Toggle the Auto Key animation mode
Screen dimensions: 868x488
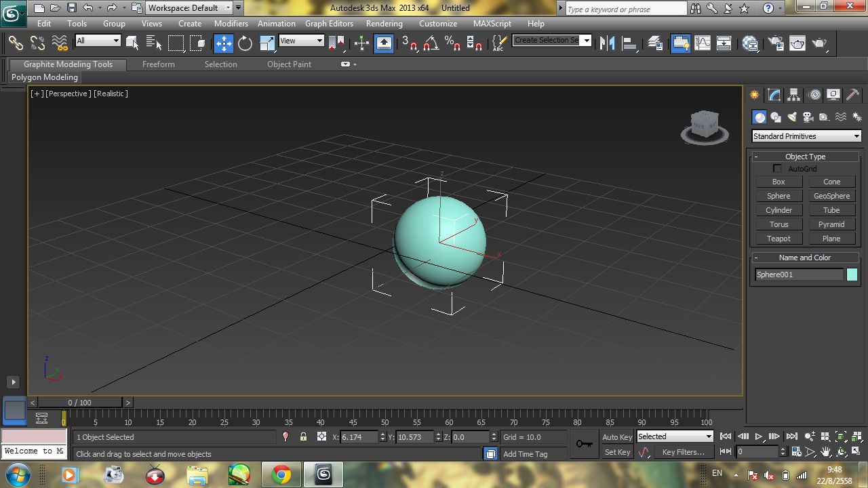(616, 437)
